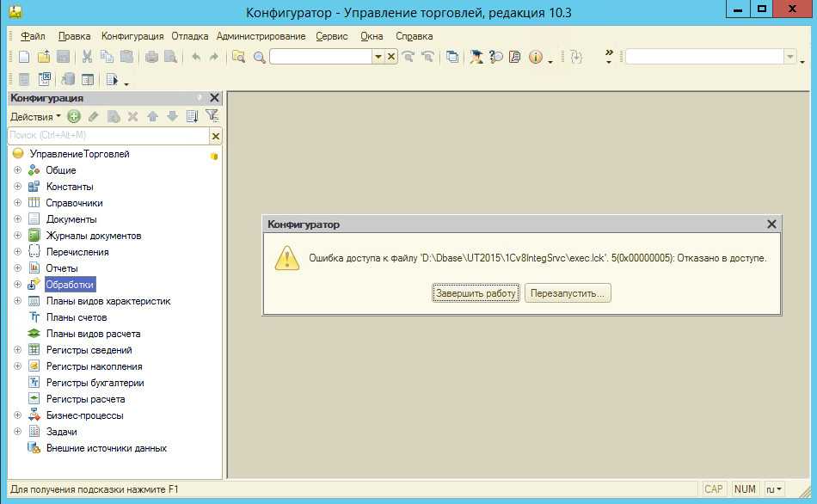Open the Конфигурация menu
The image size is (817, 504).
pos(132,36)
